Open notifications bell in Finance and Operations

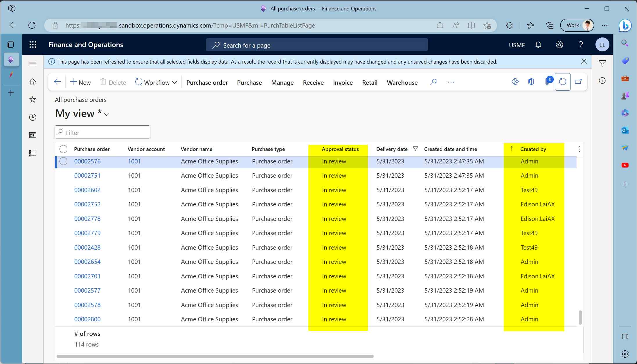538,45
